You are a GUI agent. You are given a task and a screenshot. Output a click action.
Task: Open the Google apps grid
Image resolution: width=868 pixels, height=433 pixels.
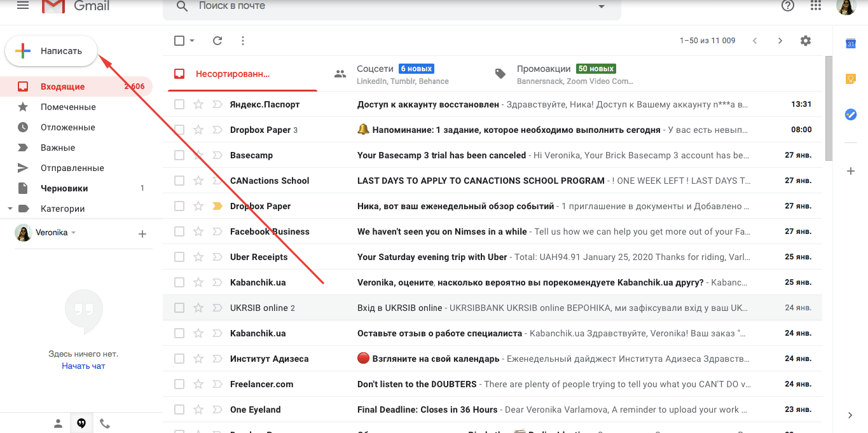click(x=816, y=6)
